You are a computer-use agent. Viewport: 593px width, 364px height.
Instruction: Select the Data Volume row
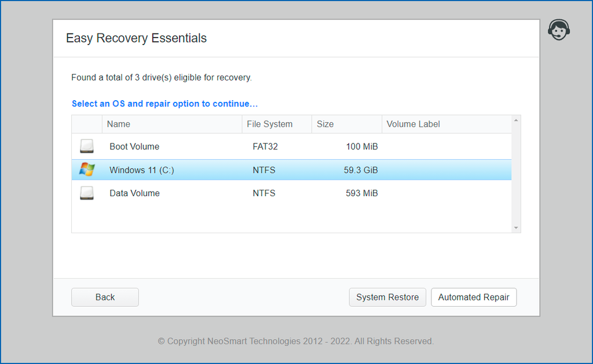click(134, 193)
